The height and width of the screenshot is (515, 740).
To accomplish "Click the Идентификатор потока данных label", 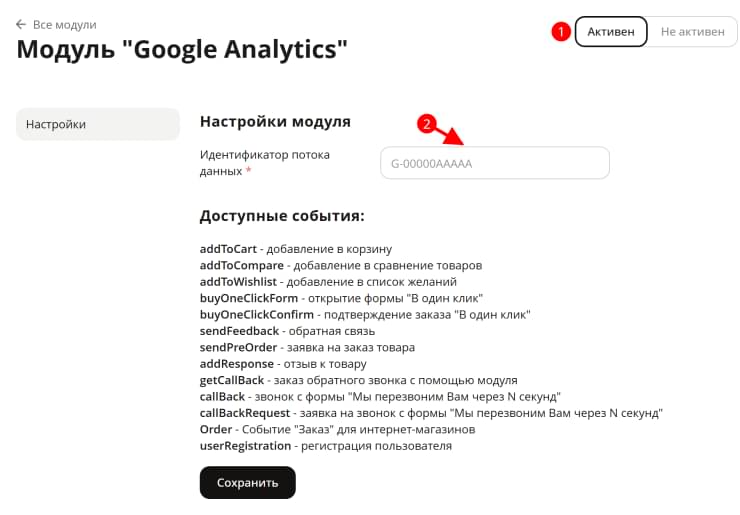I will point(264,163).
